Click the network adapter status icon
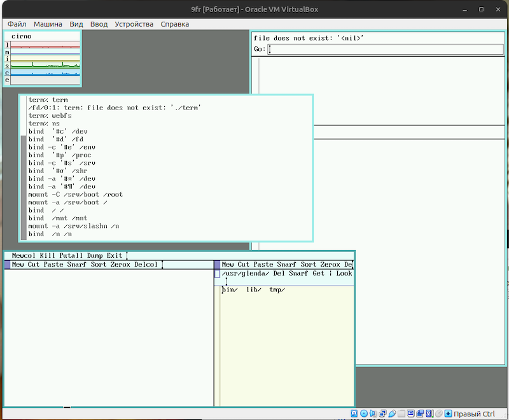This screenshot has width=509, height=420. pyautogui.click(x=382, y=414)
